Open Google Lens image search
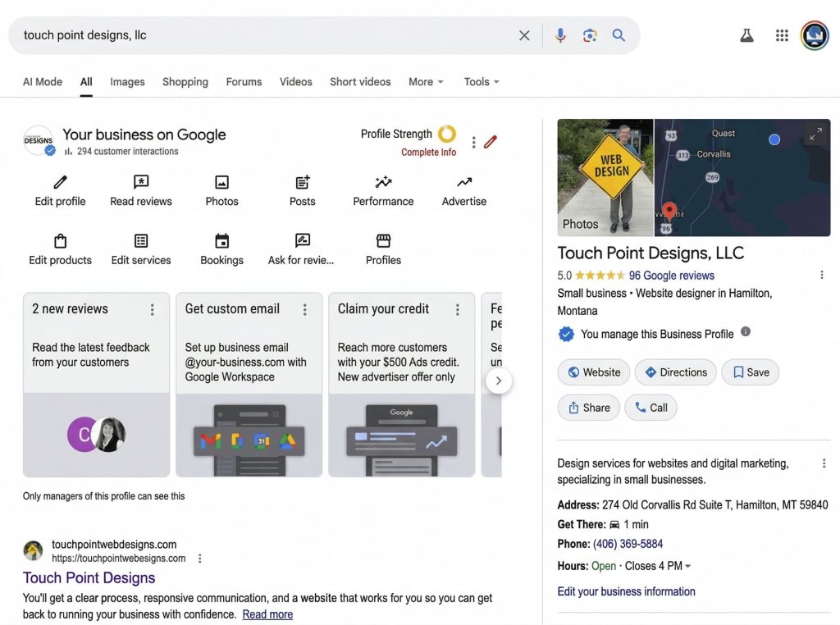Viewport: 840px width, 625px height. [590, 34]
